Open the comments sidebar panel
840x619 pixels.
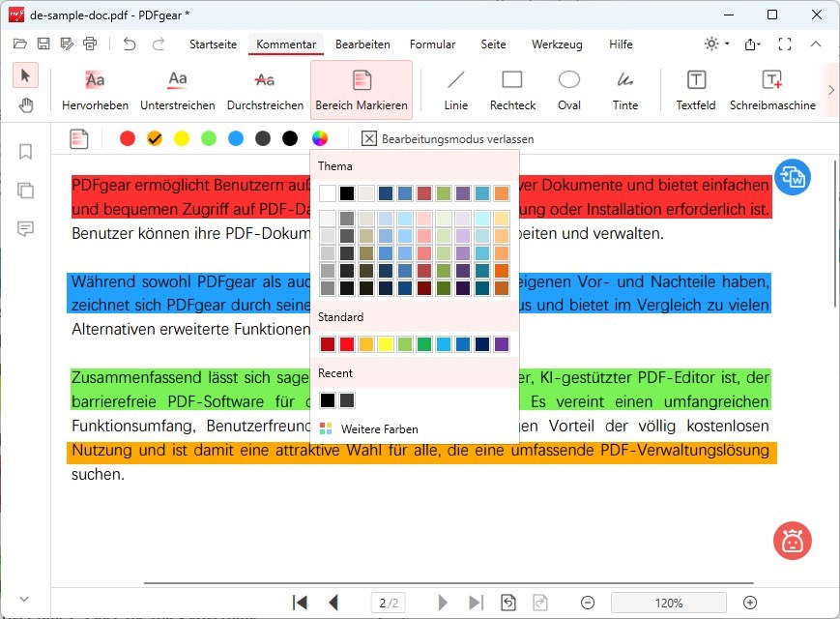pyautogui.click(x=25, y=229)
